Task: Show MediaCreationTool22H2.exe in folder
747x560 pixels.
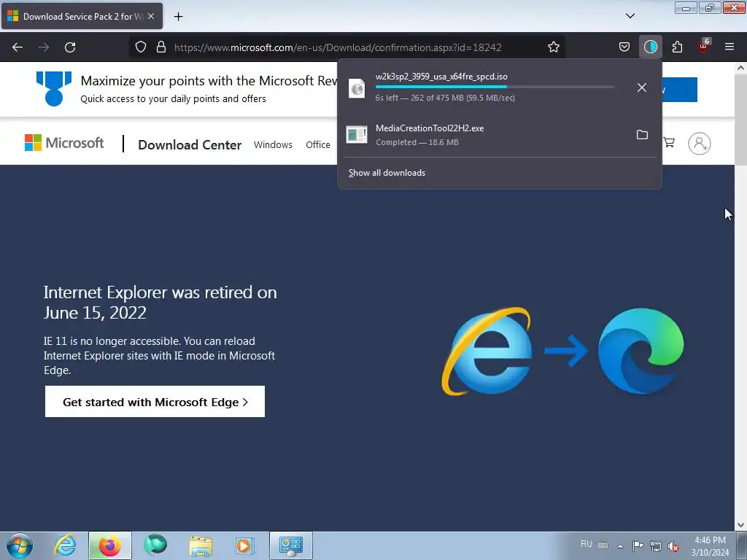Action: click(x=642, y=135)
